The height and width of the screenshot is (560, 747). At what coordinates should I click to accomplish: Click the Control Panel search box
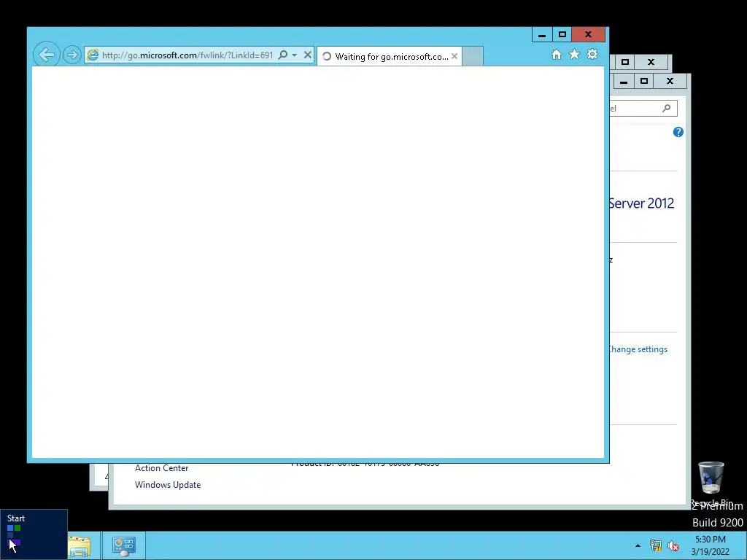click(x=643, y=108)
